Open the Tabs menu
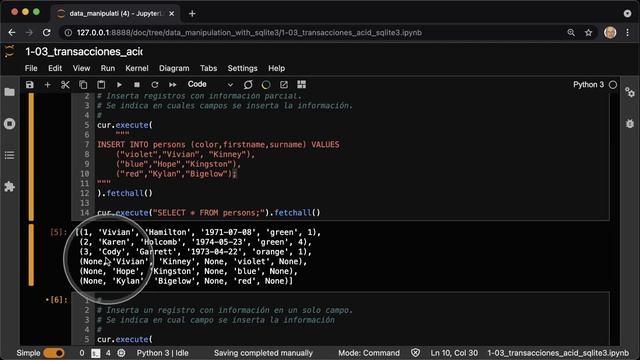 coord(209,68)
